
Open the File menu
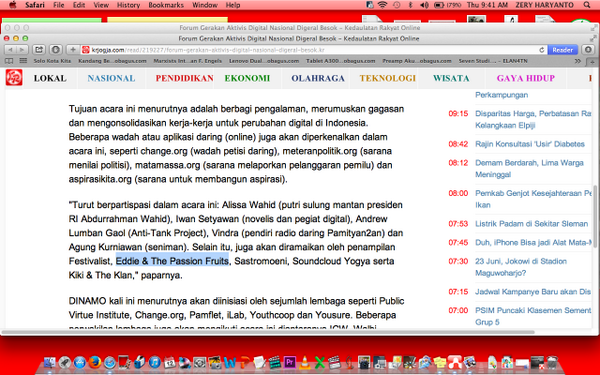[x=59, y=5]
